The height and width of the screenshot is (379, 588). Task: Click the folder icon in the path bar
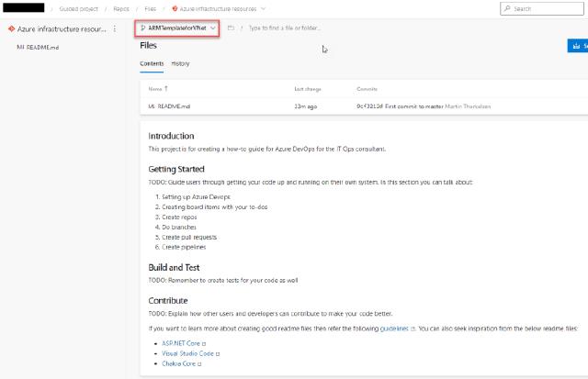click(231, 28)
